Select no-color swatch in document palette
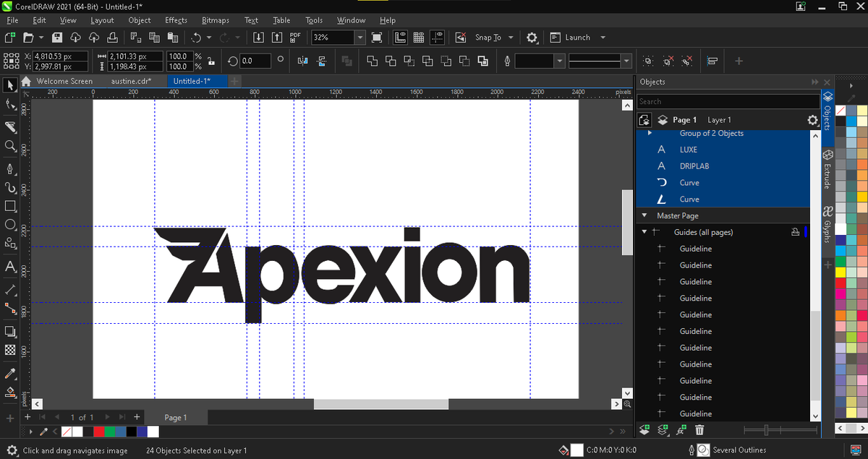This screenshot has height=459, width=868. [x=67, y=432]
